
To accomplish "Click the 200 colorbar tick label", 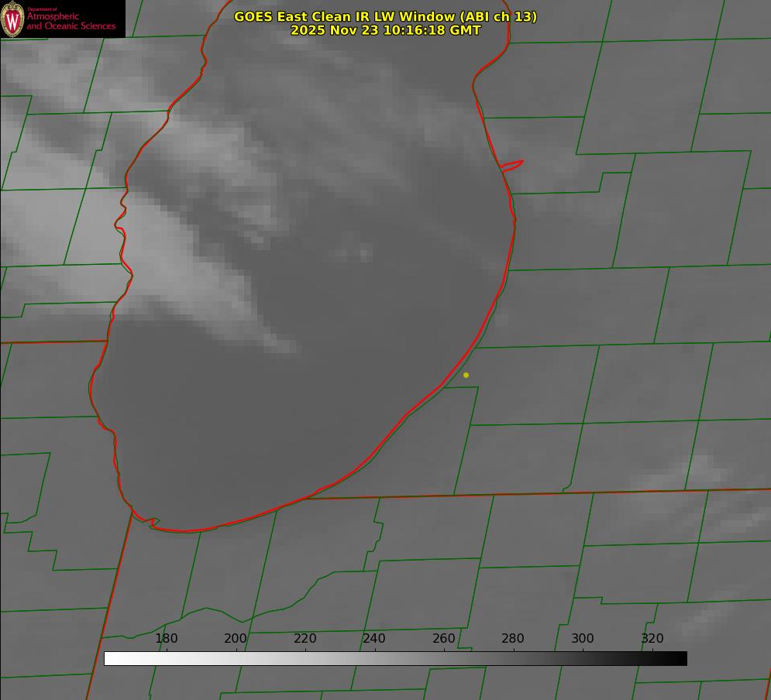I will [236, 639].
